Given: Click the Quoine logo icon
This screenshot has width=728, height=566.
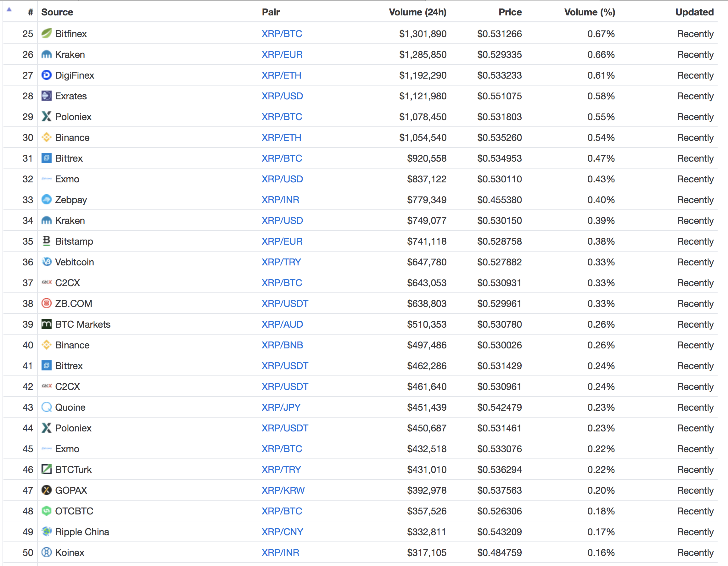Looking at the screenshot, I should [x=46, y=407].
